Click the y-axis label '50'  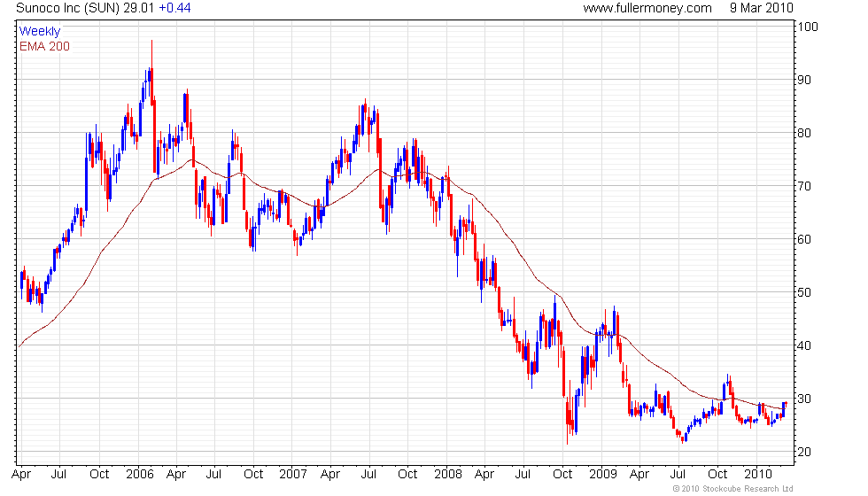click(x=804, y=292)
